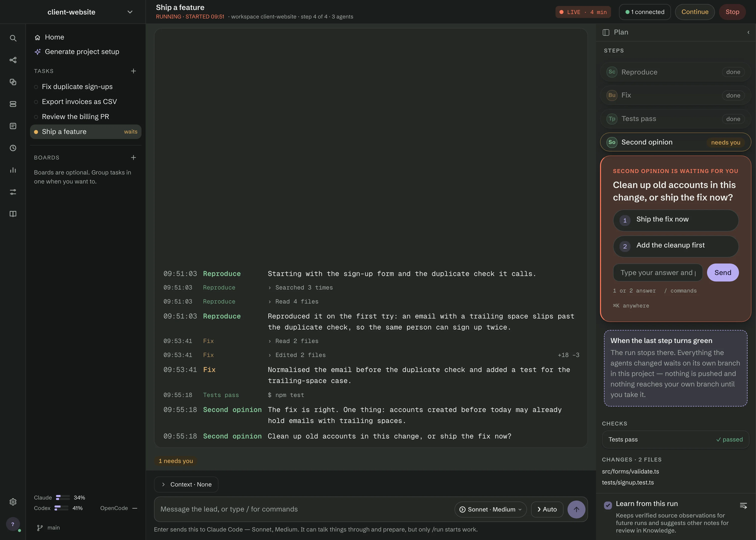Screen dimensions: 756x540
Task: Open the settings gear icon
Action: click(x=13, y=502)
